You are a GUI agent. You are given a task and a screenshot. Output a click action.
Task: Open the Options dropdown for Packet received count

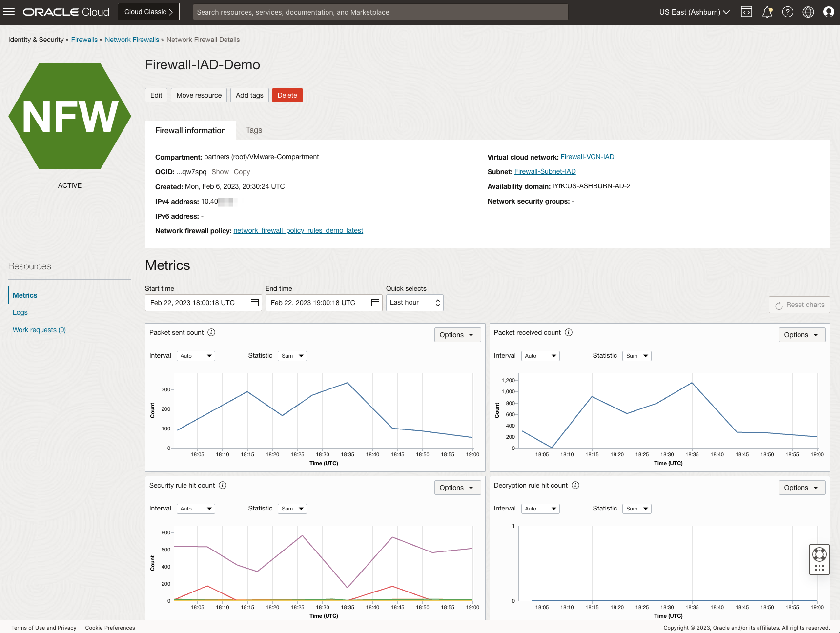pyautogui.click(x=802, y=335)
